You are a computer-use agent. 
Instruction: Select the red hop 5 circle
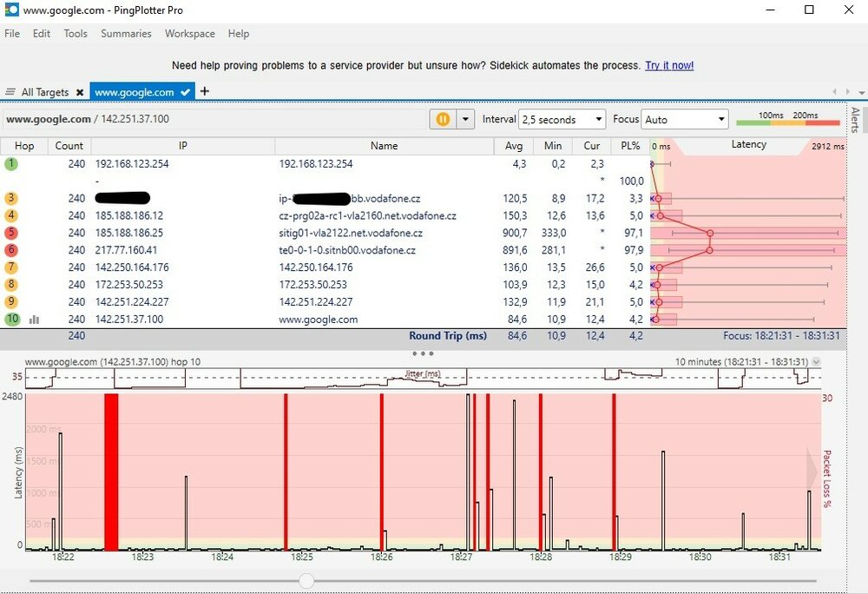[10, 233]
